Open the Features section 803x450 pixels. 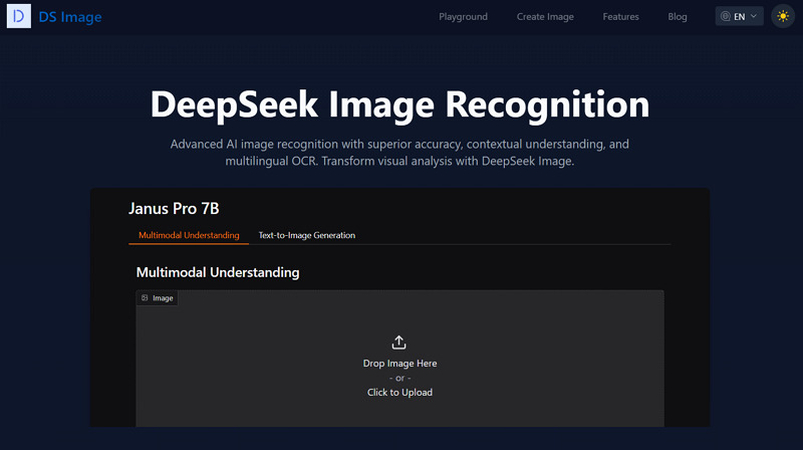point(621,16)
